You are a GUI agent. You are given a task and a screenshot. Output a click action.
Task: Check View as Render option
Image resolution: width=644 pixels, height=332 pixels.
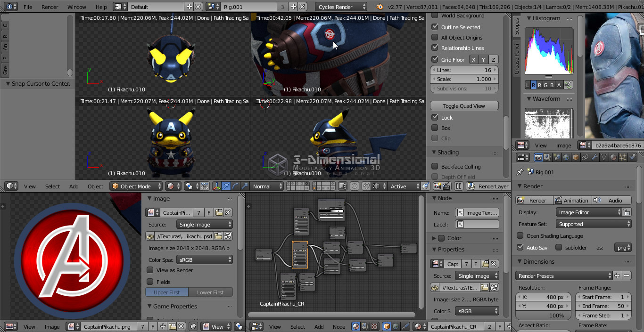click(150, 270)
